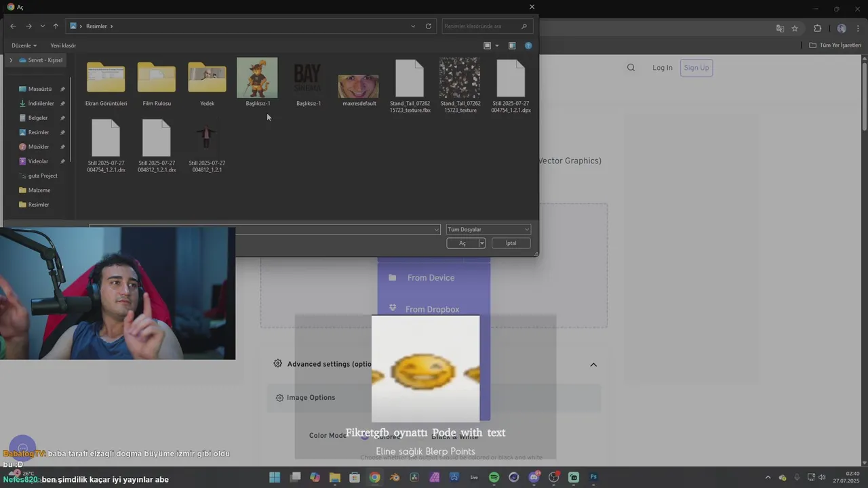Open Spotify from the taskbar
This screenshot has height=488, width=868.
[x=494, y=477]
